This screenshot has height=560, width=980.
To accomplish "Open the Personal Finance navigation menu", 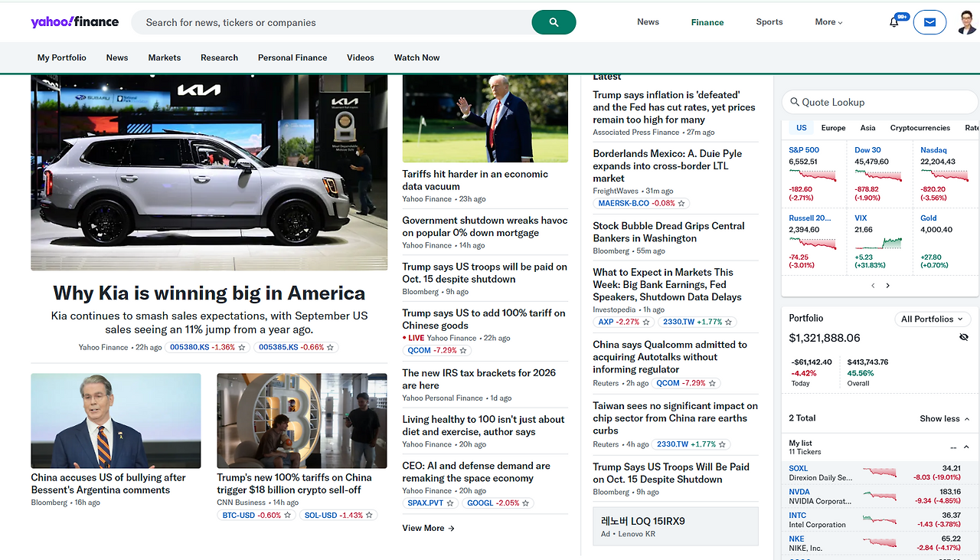I will click(x=292, y=57).
